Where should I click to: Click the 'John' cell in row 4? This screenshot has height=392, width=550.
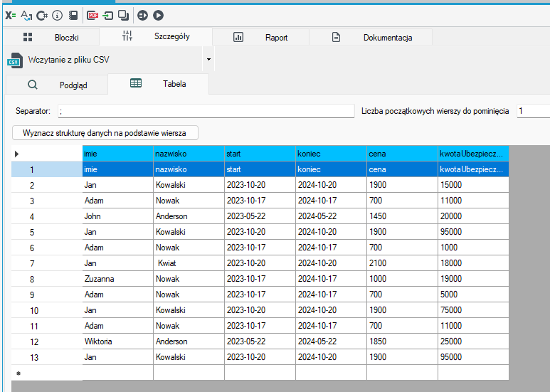118,216
